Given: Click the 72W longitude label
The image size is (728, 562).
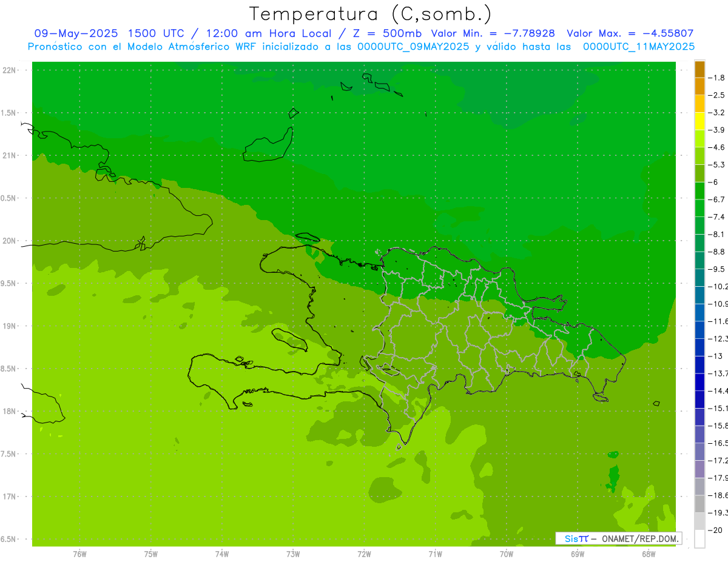Looking at the screenshot, I should (x=365, y=554).
